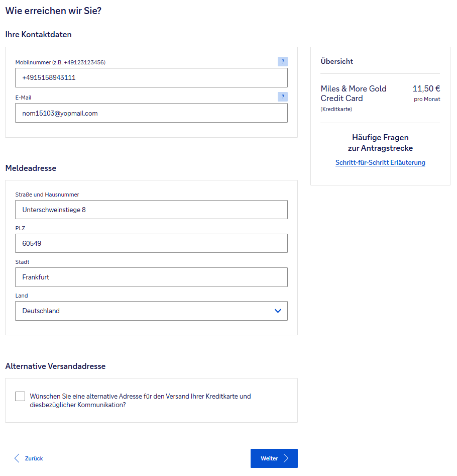Open help tooltip for E-Mail field
Image resolution: width=457 pixels, height=476 pixels.
283,97
